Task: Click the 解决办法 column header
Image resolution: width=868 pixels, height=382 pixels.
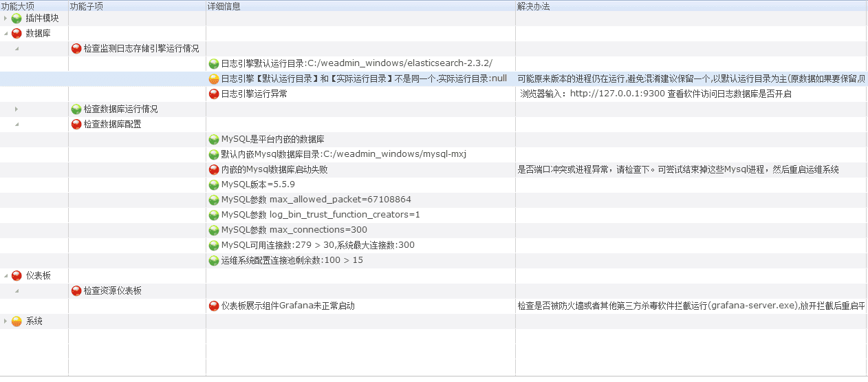Action: coord(691,6)
